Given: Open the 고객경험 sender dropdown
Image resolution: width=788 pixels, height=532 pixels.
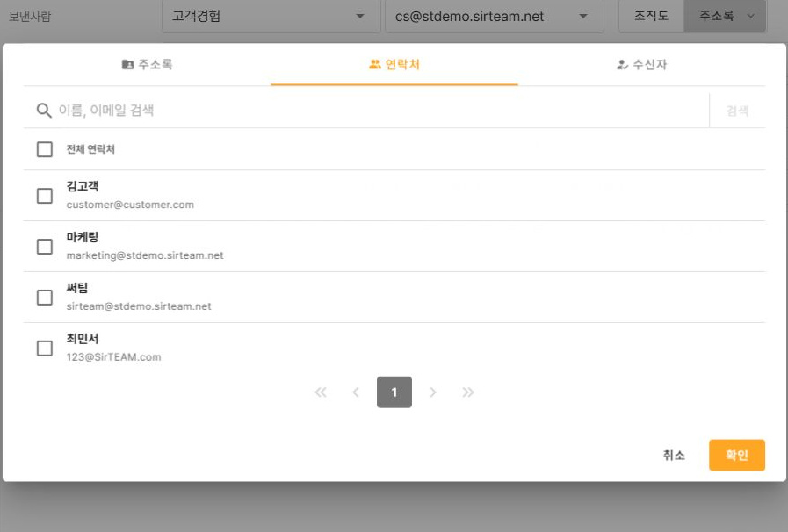Looking at the screenshot, I should [271, 16].
